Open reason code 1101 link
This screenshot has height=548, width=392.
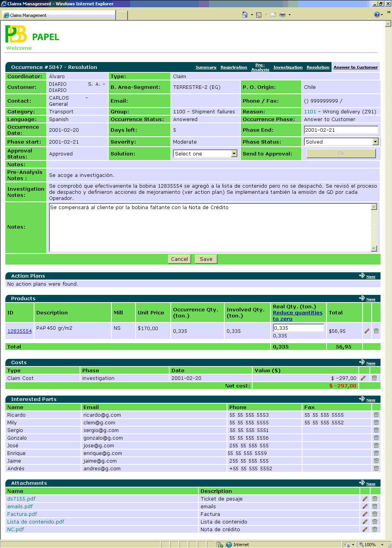point(310,112)
